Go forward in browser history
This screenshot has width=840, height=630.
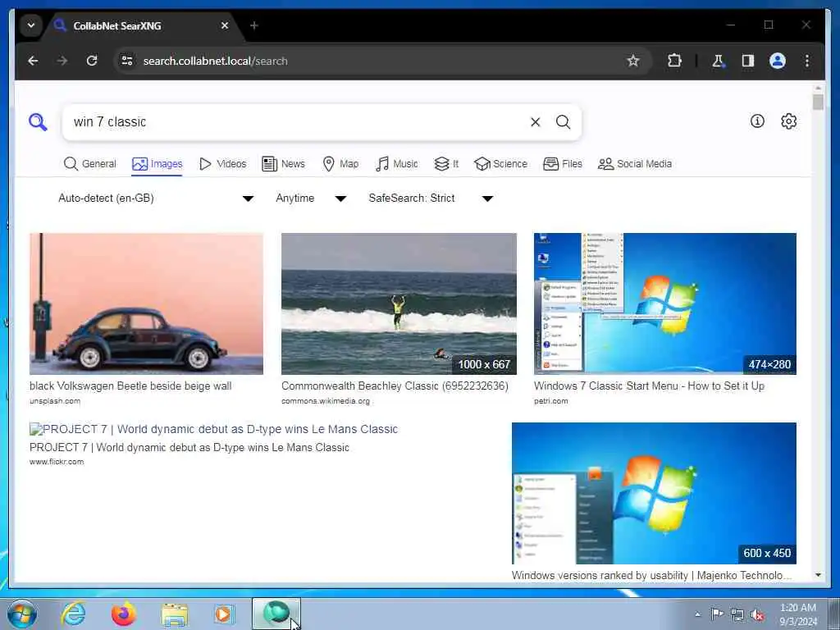(x=62, y=61)
